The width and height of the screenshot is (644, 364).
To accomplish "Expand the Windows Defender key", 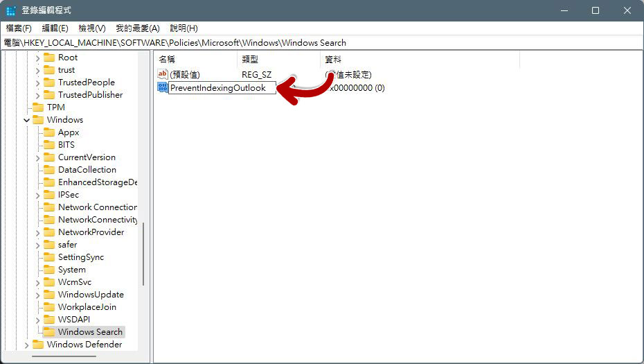I will pyautogui.click(x=26, y=345).
